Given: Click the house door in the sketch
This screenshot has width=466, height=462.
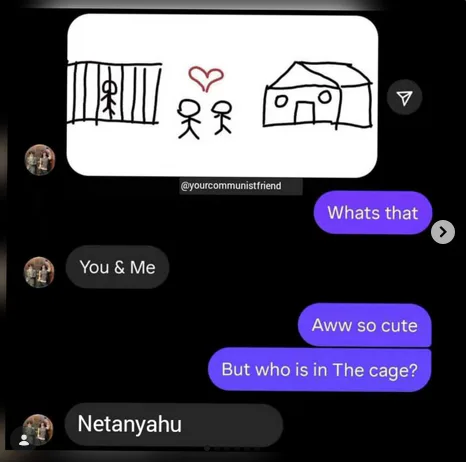Looking at the screenshot, I should click(x=304, y=113).
